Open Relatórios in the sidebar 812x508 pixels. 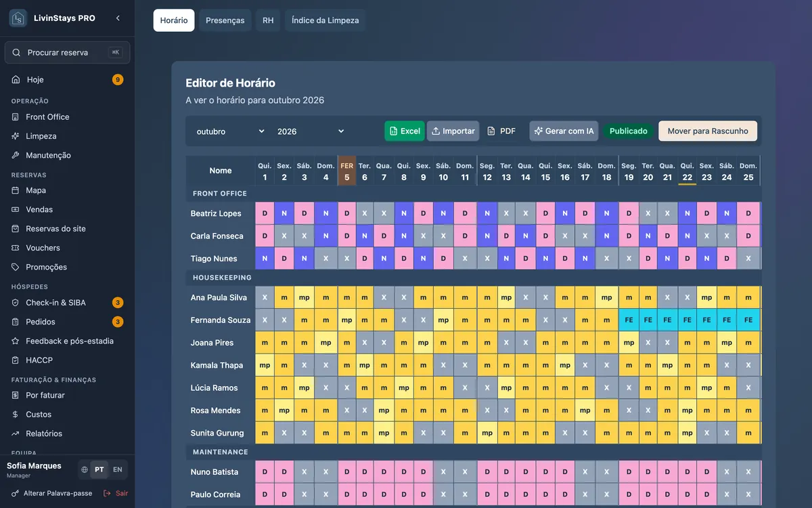tap(67, 433)
